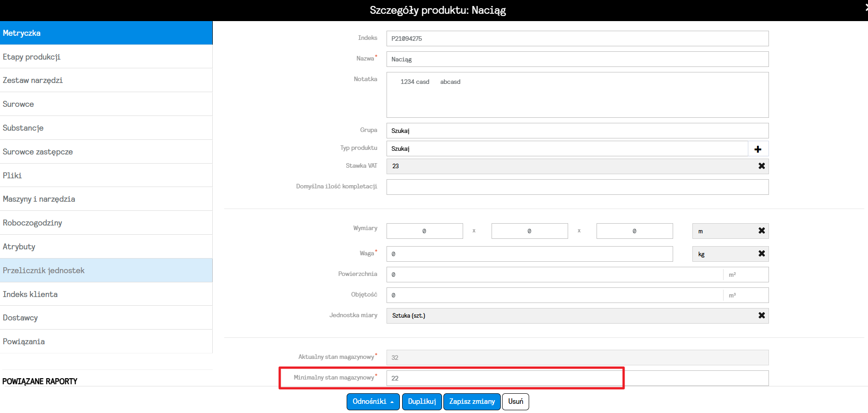Select Surowce zastępcze tab
The width and height of the screenshot is (868, 413).
106,152
